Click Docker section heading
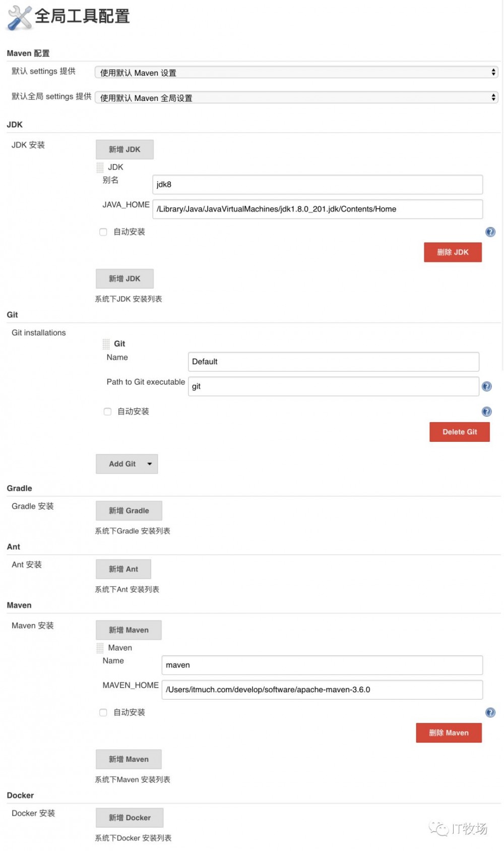Image resolution: width=504 pixels, height=851 pixels. coord(20,796)
